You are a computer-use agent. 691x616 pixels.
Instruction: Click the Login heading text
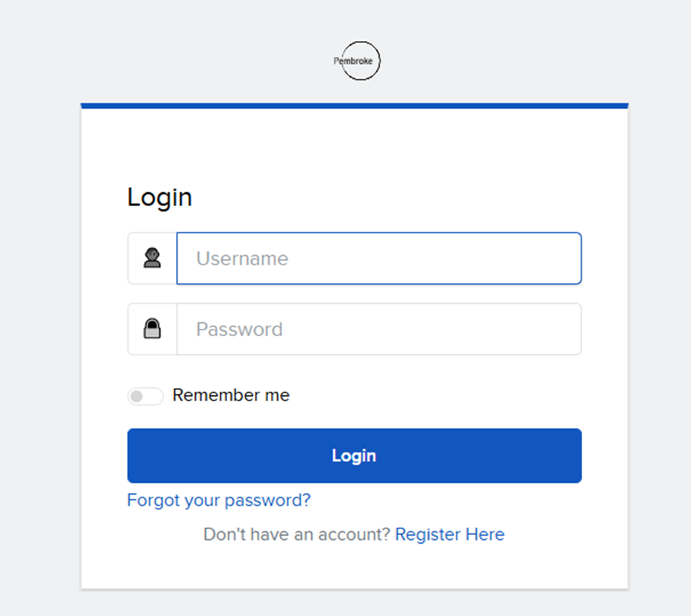(159, 197)
